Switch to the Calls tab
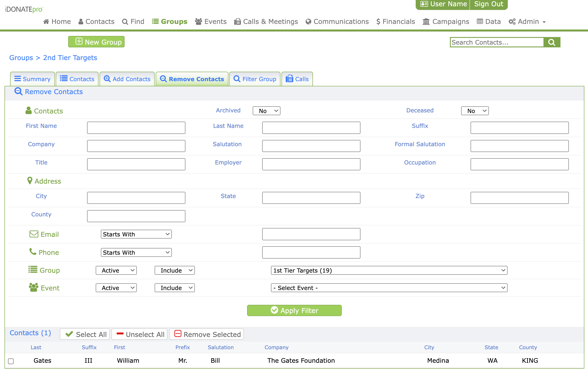Screen dimensions: 588x369 pyautogui.click(x=297, y=79)
